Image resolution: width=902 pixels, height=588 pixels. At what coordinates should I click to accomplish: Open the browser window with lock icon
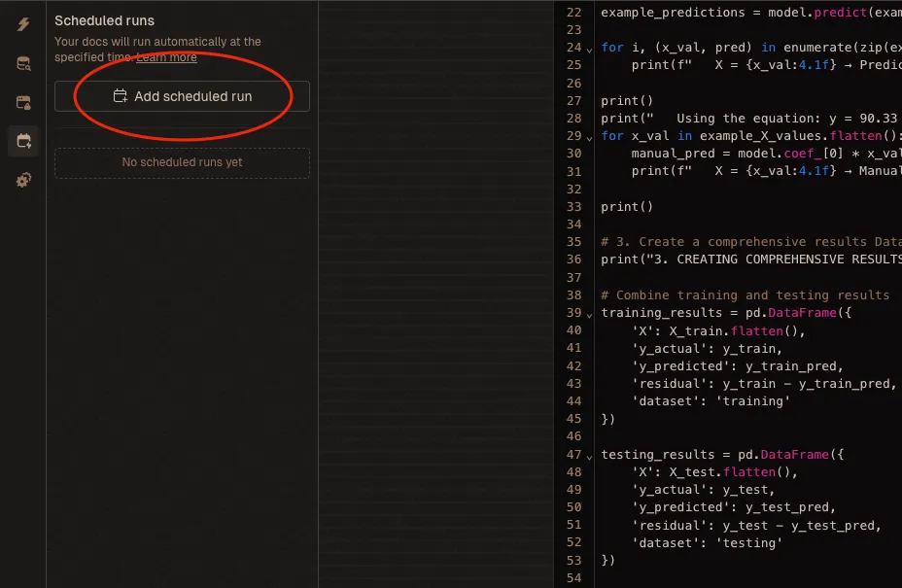(x=23, y=102)
